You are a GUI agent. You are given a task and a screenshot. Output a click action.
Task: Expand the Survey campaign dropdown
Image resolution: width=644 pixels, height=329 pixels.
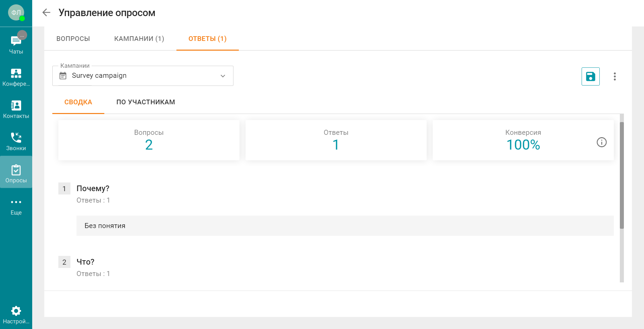point(143,76)
